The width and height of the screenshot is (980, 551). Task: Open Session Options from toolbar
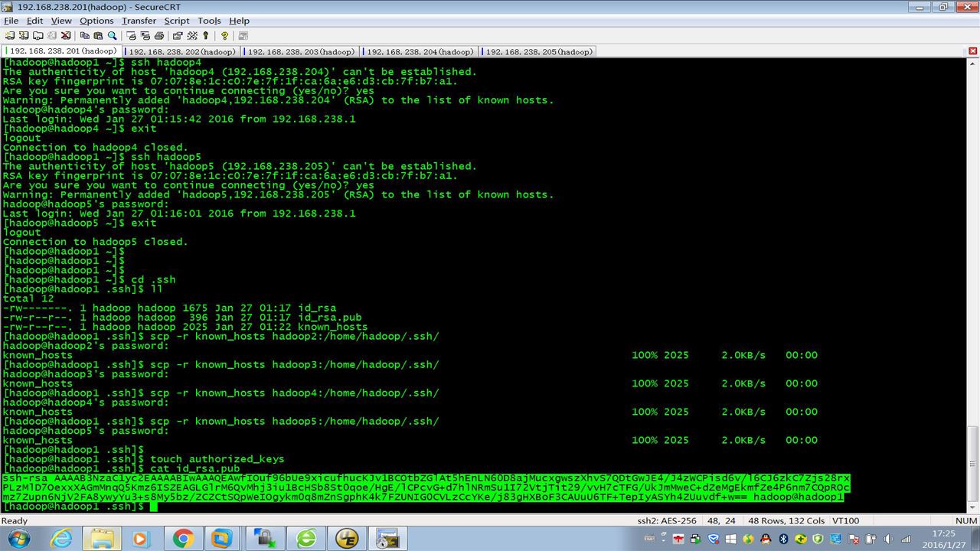[178, 35]
